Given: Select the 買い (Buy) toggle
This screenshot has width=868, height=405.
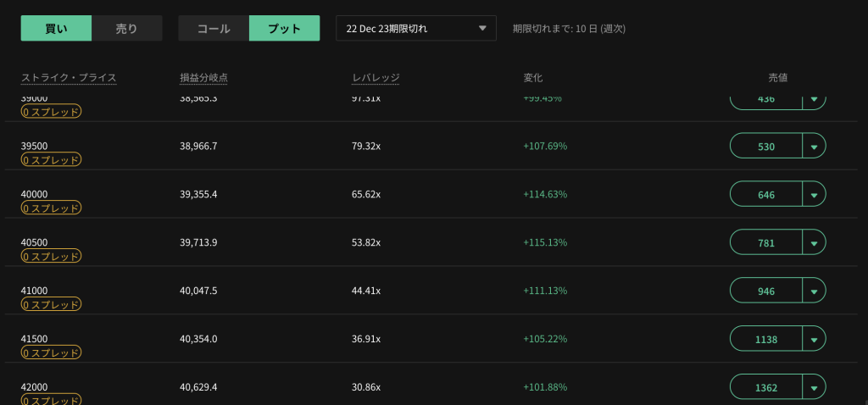Looking at the screenshot, I should 56,28.
